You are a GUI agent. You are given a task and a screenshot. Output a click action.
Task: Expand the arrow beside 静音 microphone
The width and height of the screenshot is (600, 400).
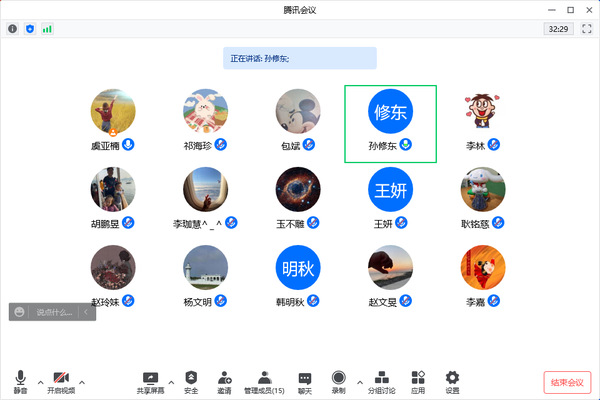pyautogui.click(x=40, y=381)
